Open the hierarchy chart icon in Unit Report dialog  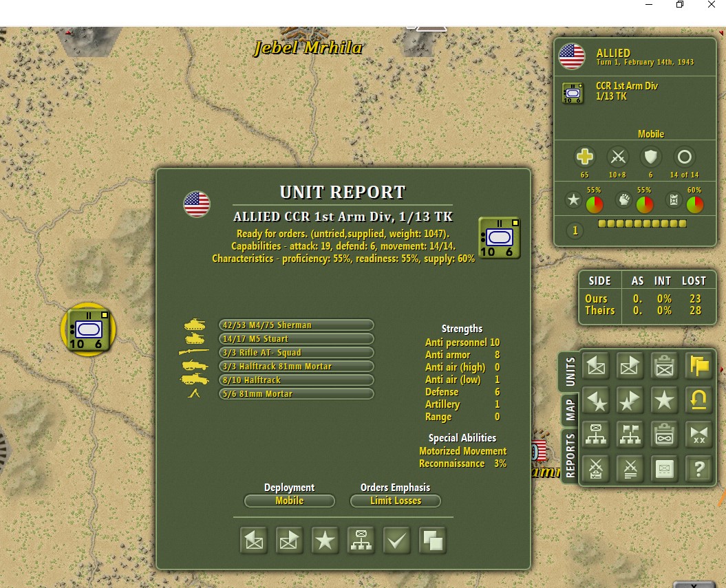[361, 540]
